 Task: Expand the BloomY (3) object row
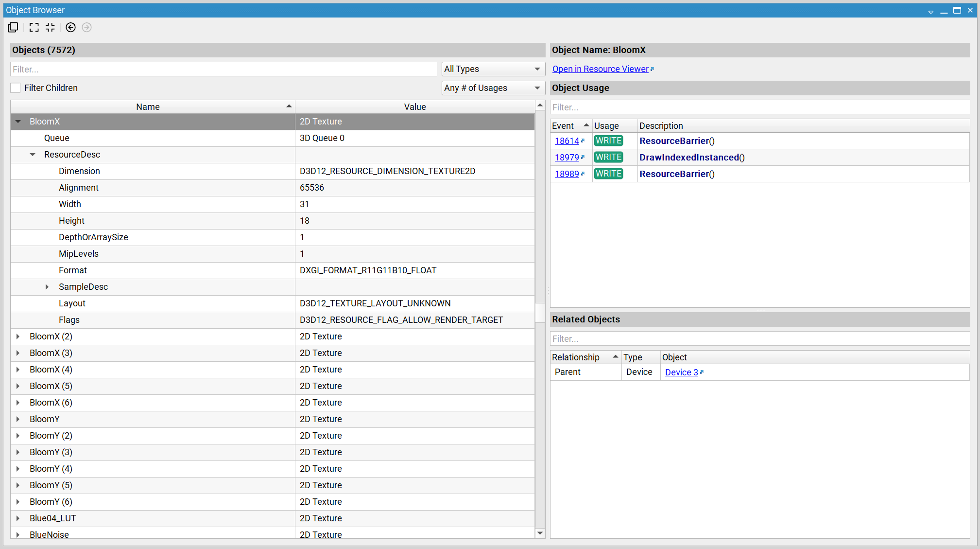pyautogui.click(x=18, y=452)
